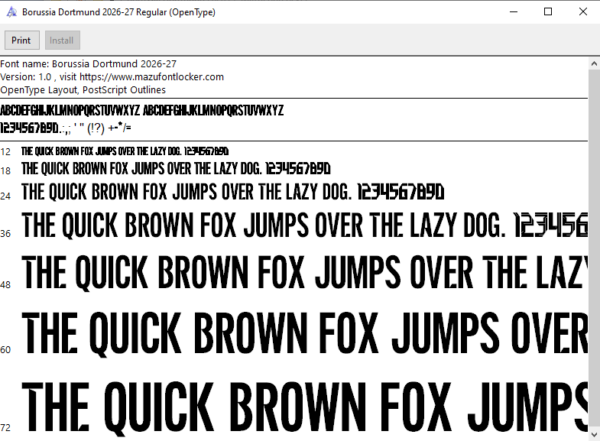Click the 60 point size label
600x441 pixels.
coord(5,350)
